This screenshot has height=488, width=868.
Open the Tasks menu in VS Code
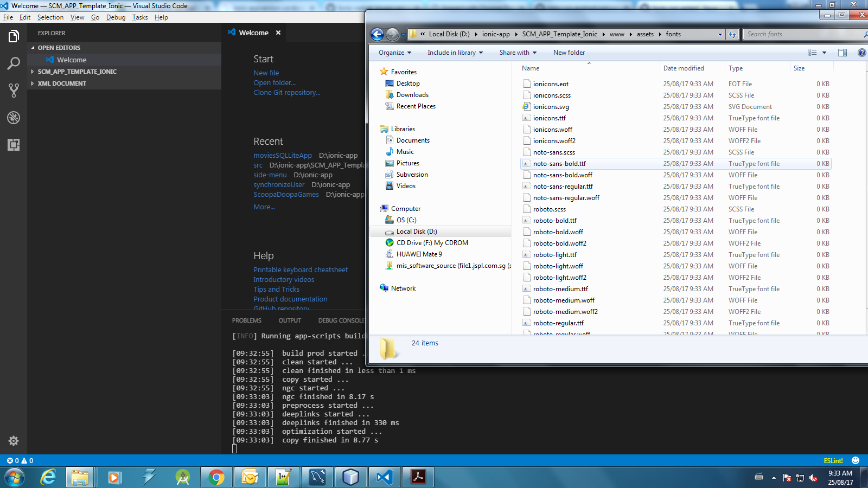[x=140, y=17]
